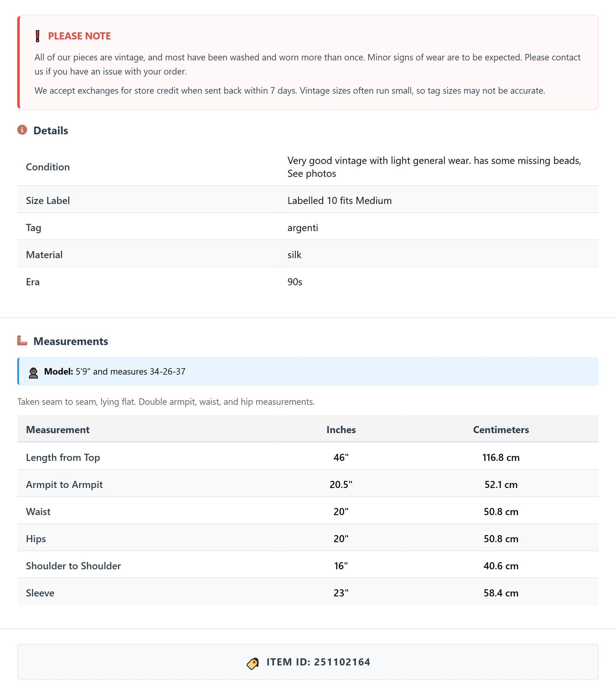This screenshot has height=695, width=616.
Task: Click the Tag value 'argenti'
Action: pos(303,227)
